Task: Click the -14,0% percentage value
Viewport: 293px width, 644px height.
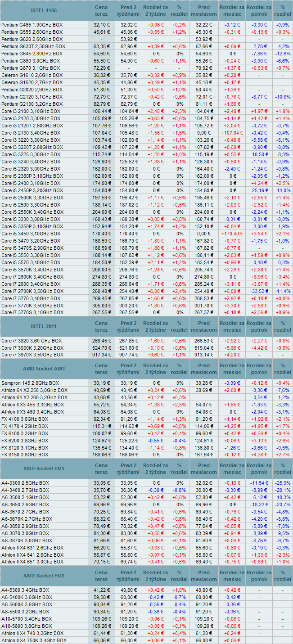Action: pyautogui.click(x=283, y=190)
